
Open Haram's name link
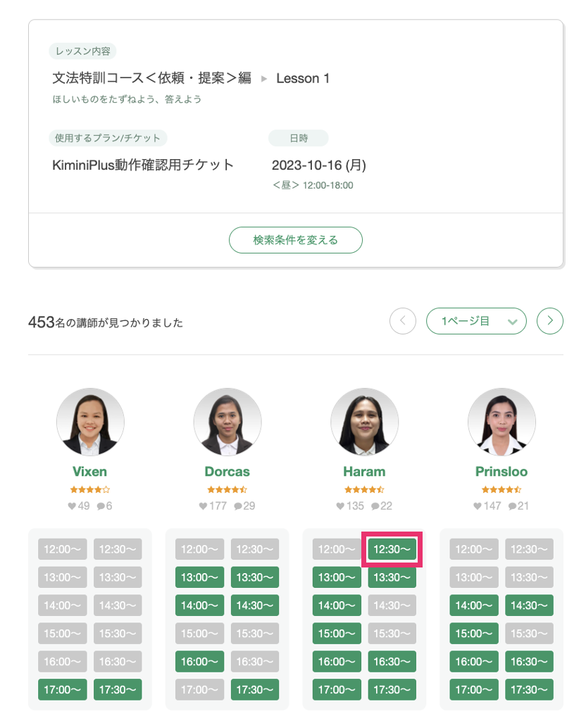[x=365, y=472]
